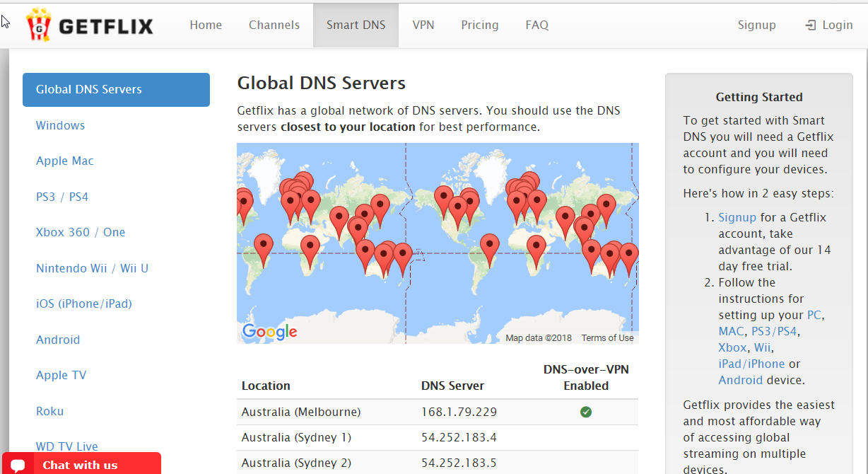Click the green check mark for Melbourne

586,412
